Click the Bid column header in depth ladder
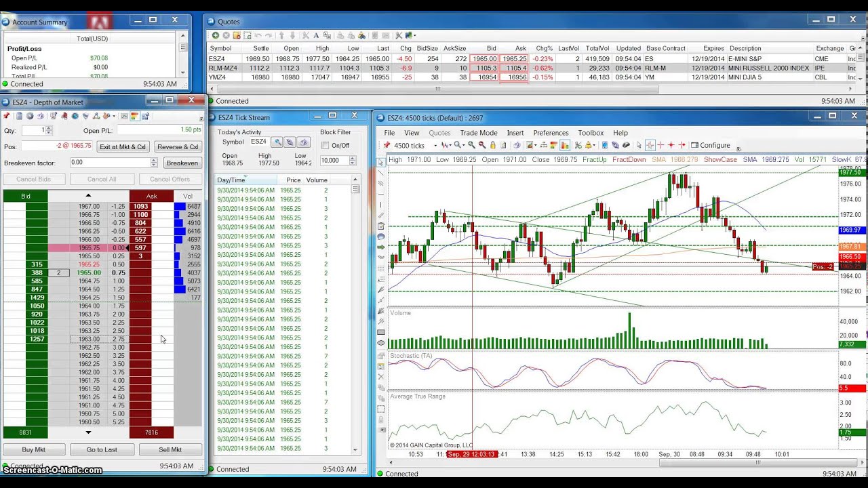The image size is (868, 488). click(26, 196)
